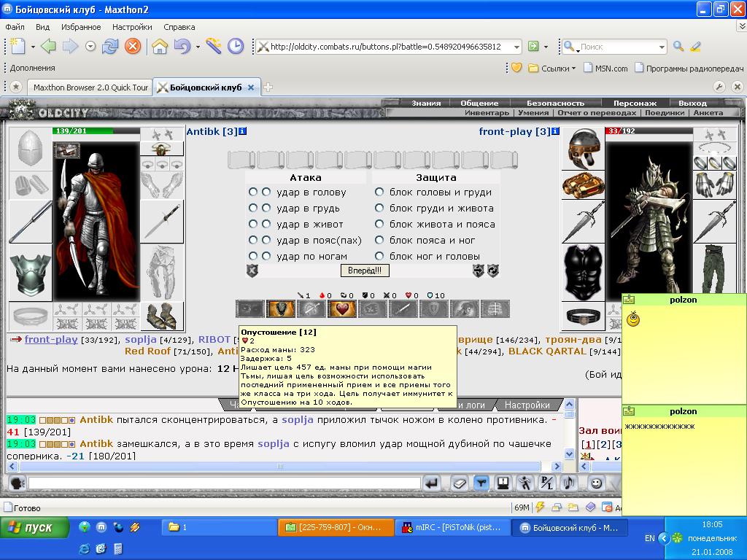Click the running figure chat icon
747x560 pixels.
point(525,484)
